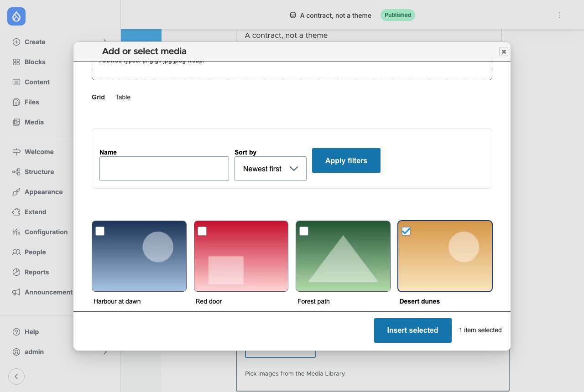Tick the Harbour at dawn checkbox
The height and width of the screenshot is (392, 584).
100,231
